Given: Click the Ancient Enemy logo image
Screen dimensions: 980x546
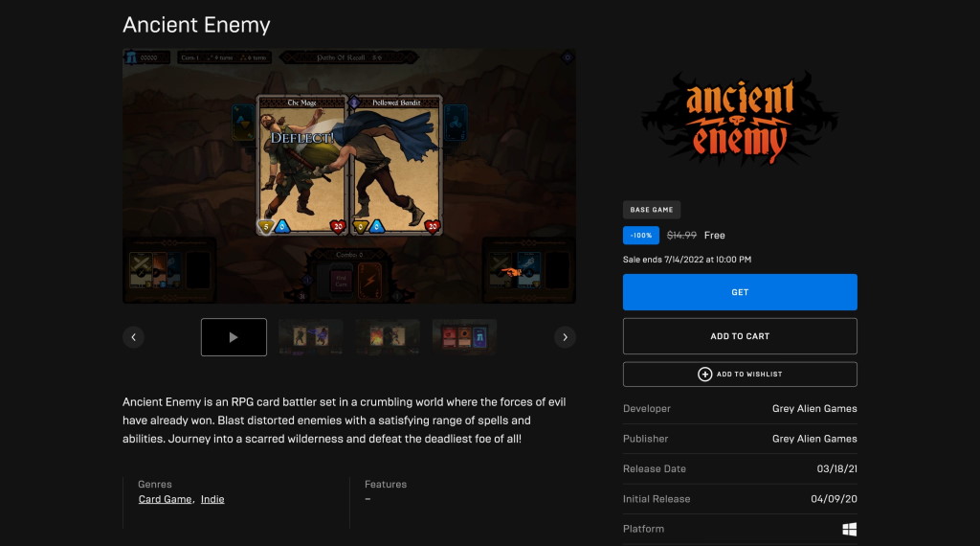Looking at the screenshot, I should point(740,119).
